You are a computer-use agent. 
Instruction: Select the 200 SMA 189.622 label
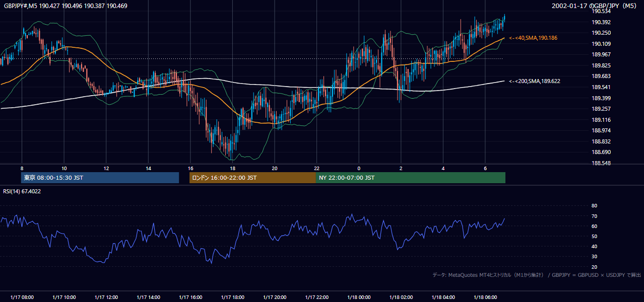pyautogui.click(x=535, y=81)
